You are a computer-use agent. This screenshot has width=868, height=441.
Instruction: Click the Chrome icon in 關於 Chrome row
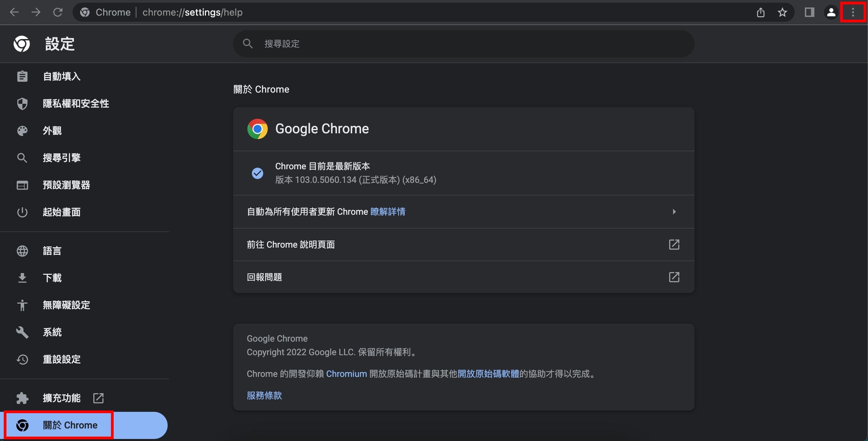point(22,425)
